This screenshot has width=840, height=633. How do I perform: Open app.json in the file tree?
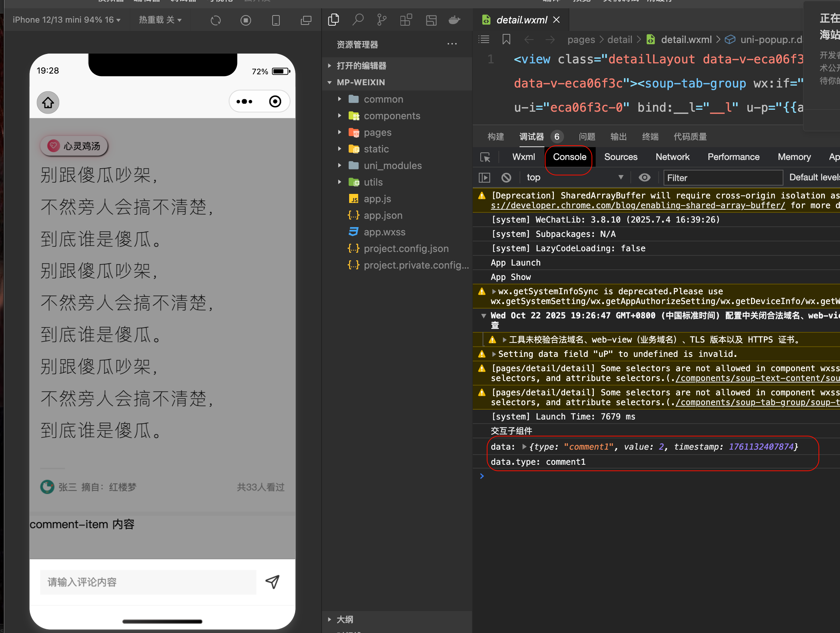pyautogui.click(x=383, y=215)
